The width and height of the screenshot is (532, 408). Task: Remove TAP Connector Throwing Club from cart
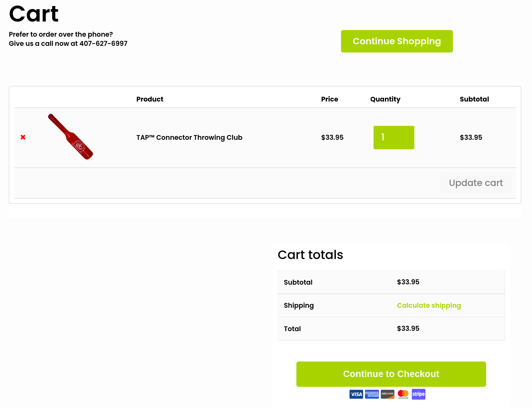tap(23, 137)
